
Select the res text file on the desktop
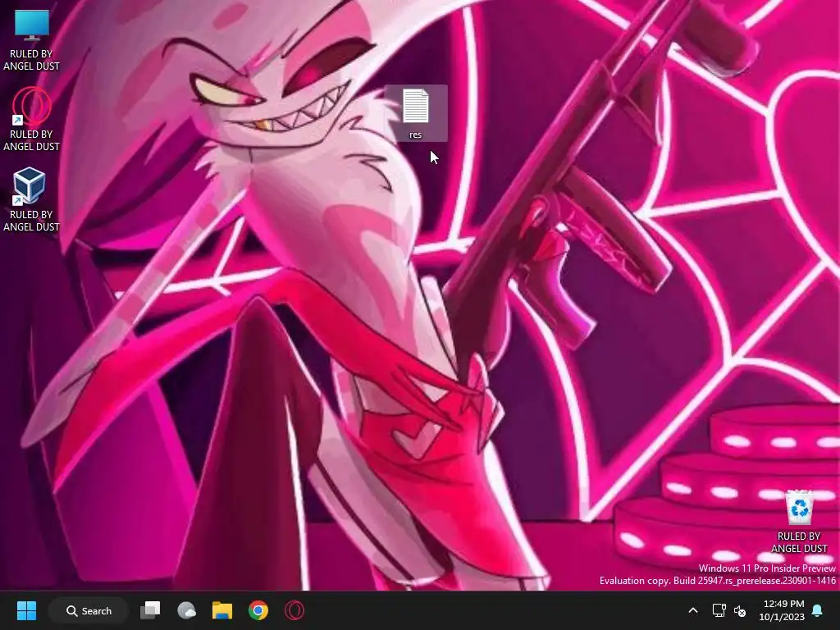point(416,113)
